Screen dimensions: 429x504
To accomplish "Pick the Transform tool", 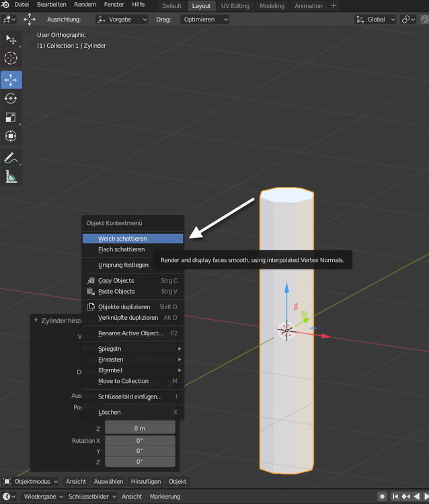I will 11,136.
